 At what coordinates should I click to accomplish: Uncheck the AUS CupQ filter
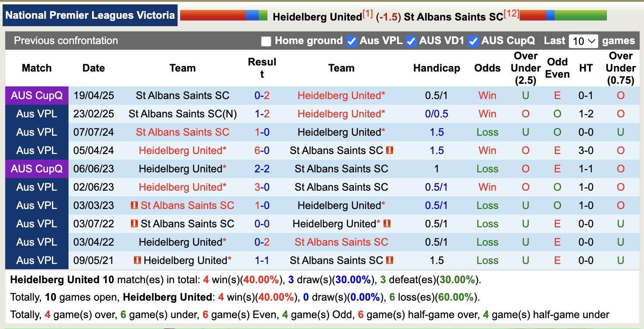(473, 41)
